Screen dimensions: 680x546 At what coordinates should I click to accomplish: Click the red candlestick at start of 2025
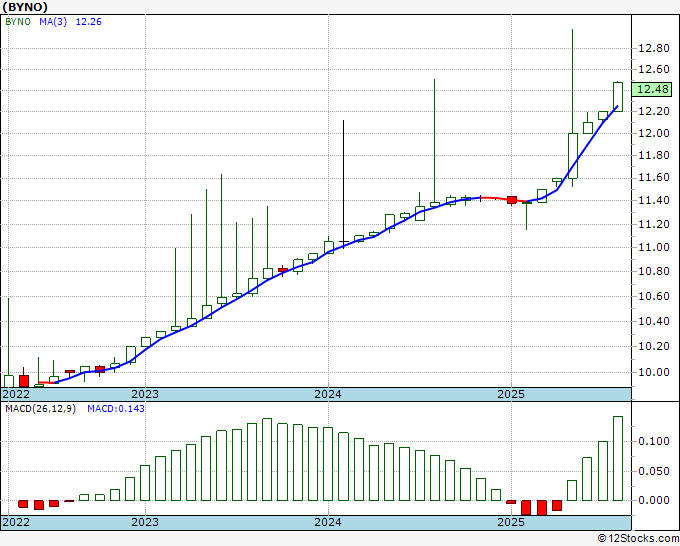click(512, 200)
